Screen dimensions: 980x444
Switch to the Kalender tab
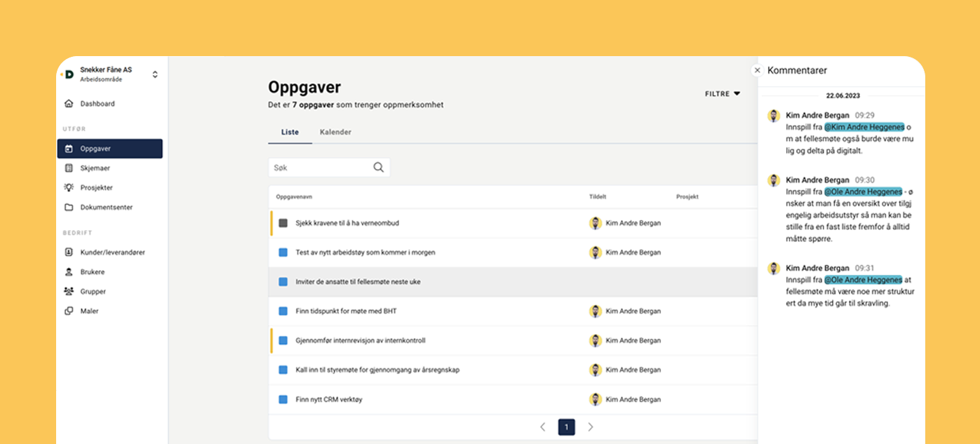coord(335,132)
